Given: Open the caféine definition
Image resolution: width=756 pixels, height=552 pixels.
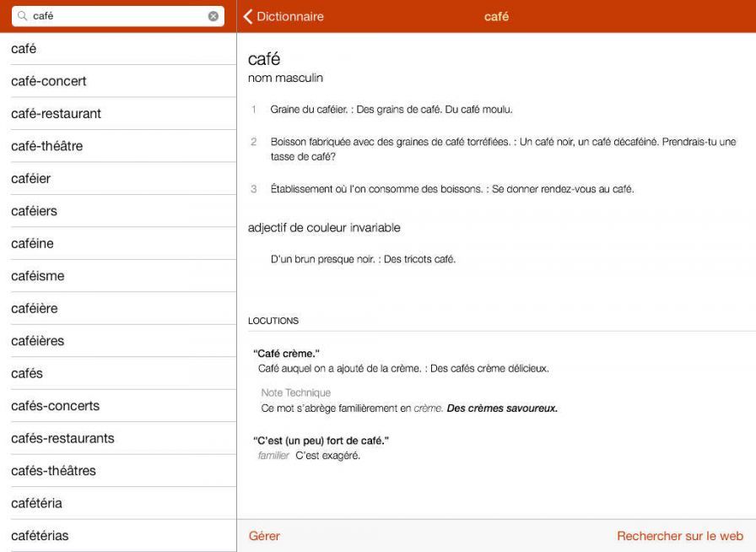Looking at the screenshot, I should [32, 244].
